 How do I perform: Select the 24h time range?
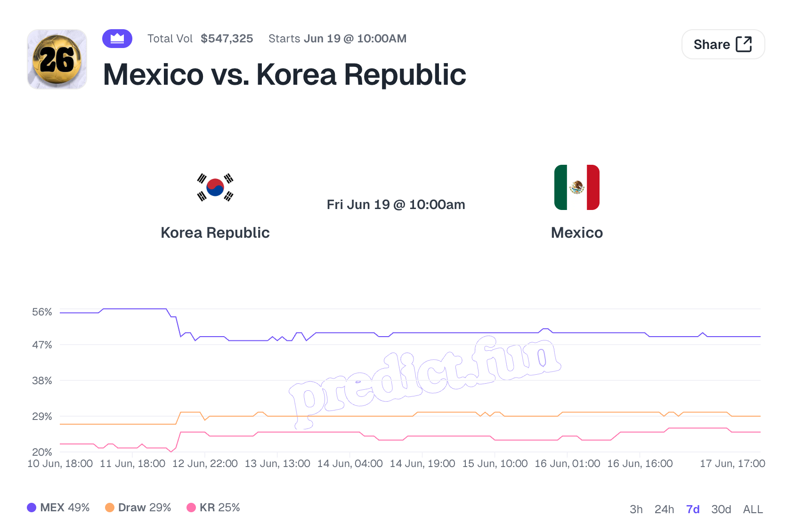click(x=664, y=509)
